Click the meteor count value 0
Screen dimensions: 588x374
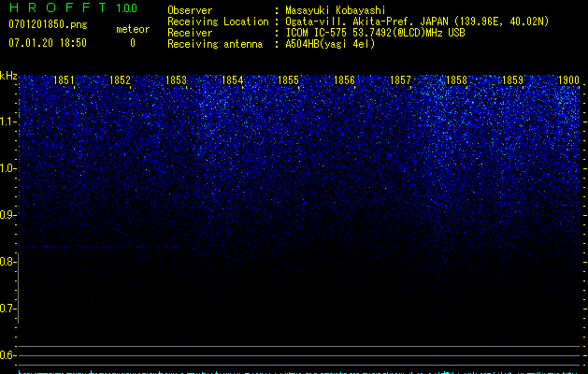pos(133,43)
